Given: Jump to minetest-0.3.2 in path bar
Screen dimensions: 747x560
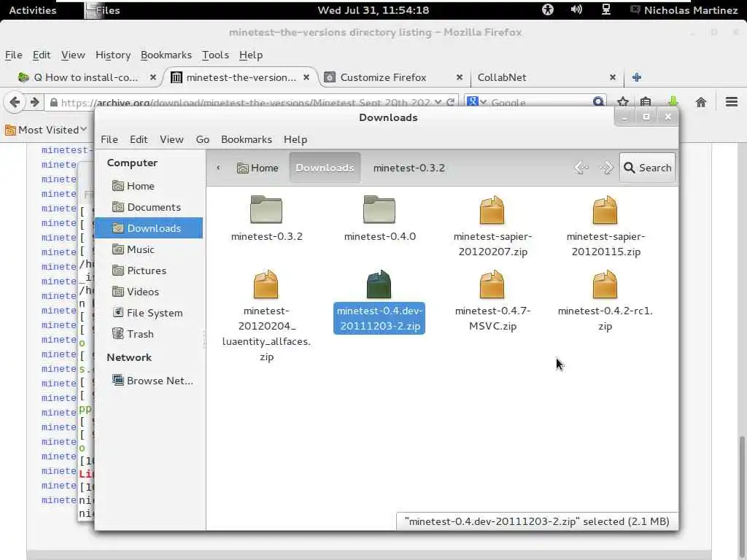Looking at the screenshot, I should (x=409, y=168).
